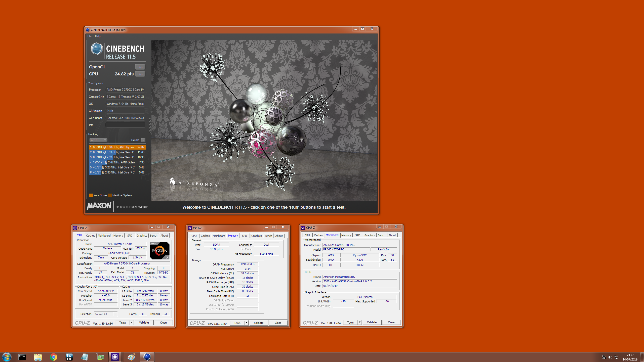644x362 pixels.
Task: Click title icon of CPU-Z CPU window
Action: (x=75, y=228)
